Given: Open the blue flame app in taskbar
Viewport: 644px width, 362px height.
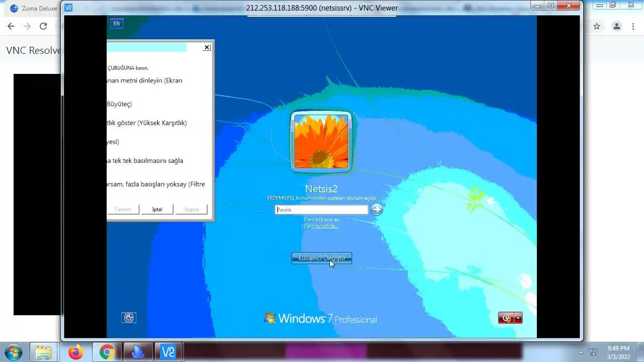Looking at the screenshot, I should (x=137, y=352).
